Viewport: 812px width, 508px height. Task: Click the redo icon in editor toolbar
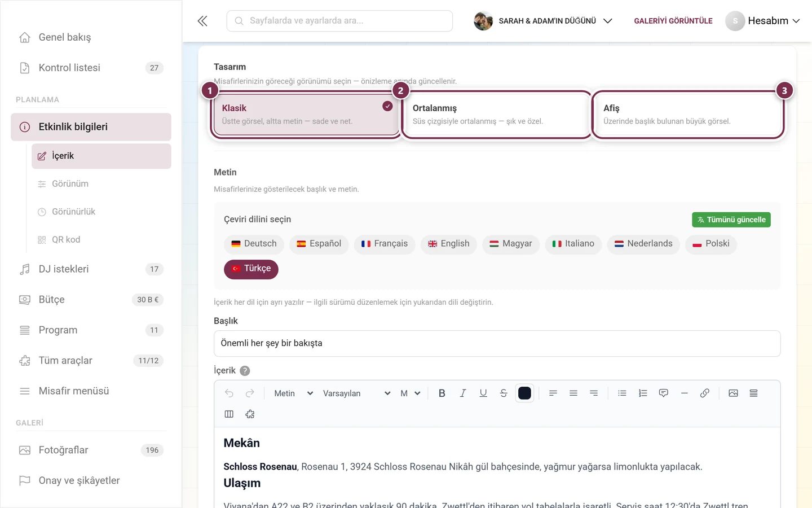[x=250, y=393]
